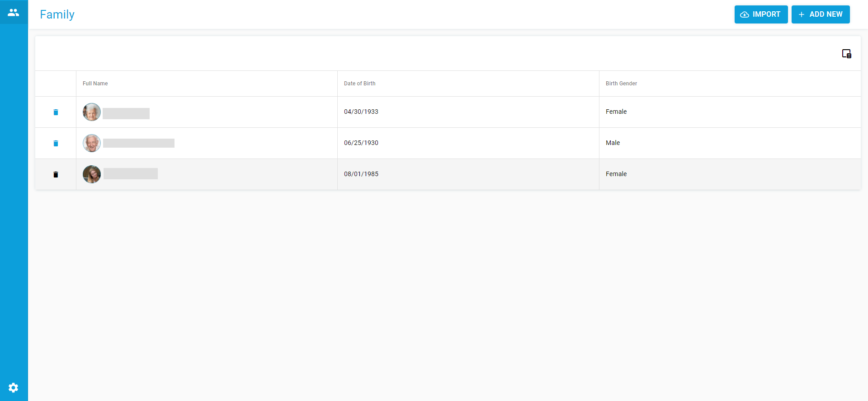Click Female in the 08/01/1985 row

click(x=616, y=174)
